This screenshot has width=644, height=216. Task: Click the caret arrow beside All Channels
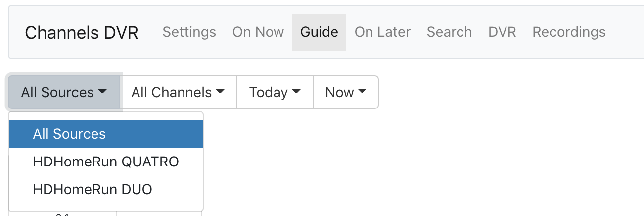[221, 92]
